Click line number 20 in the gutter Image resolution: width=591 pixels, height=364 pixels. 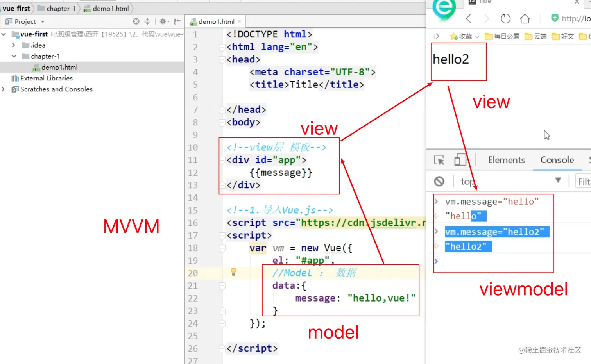tap(193, 273)
